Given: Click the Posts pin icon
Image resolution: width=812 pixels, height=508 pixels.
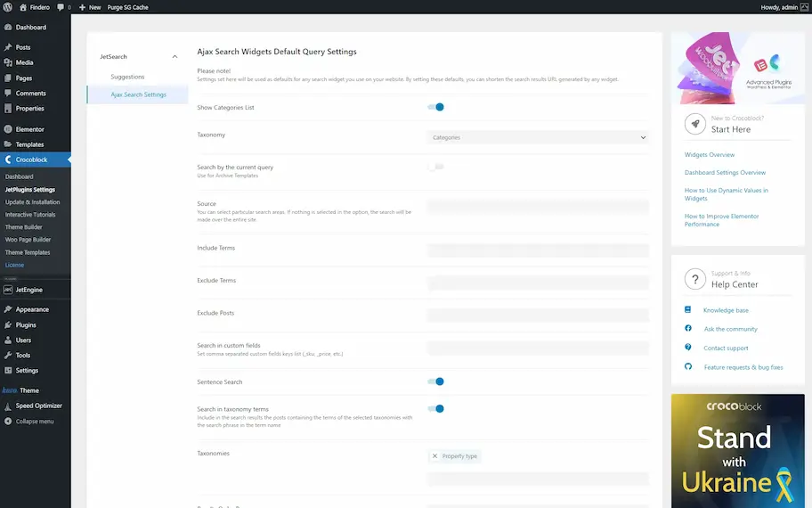Looking at the screenshot, I should [x=8, y=47].
